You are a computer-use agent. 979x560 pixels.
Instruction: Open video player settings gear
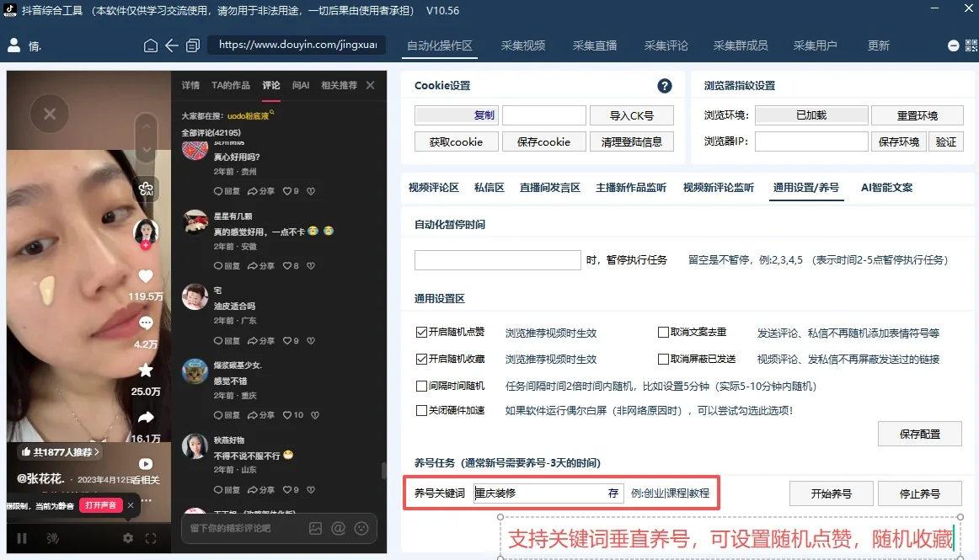(128, 538)
